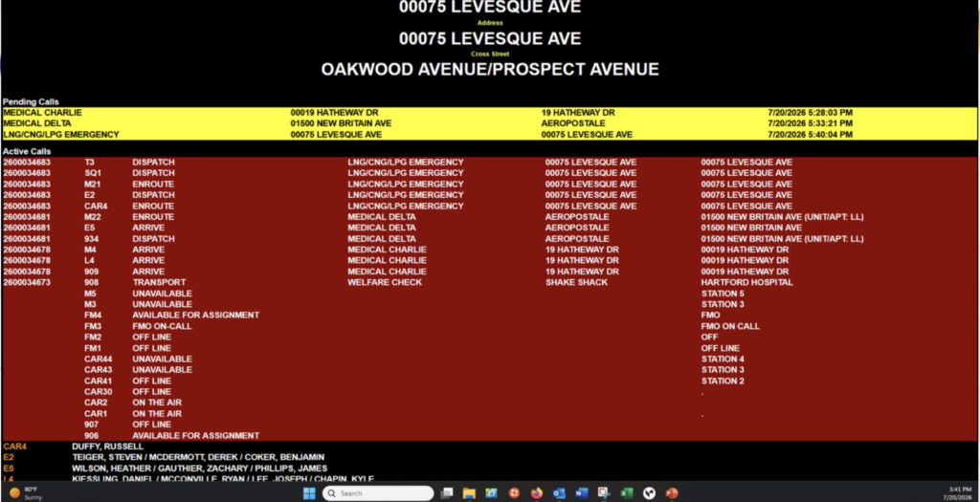Click the taskbar icon right of File Explorer
This screenshot has width=980, height=502.
[x=491, y=493]
